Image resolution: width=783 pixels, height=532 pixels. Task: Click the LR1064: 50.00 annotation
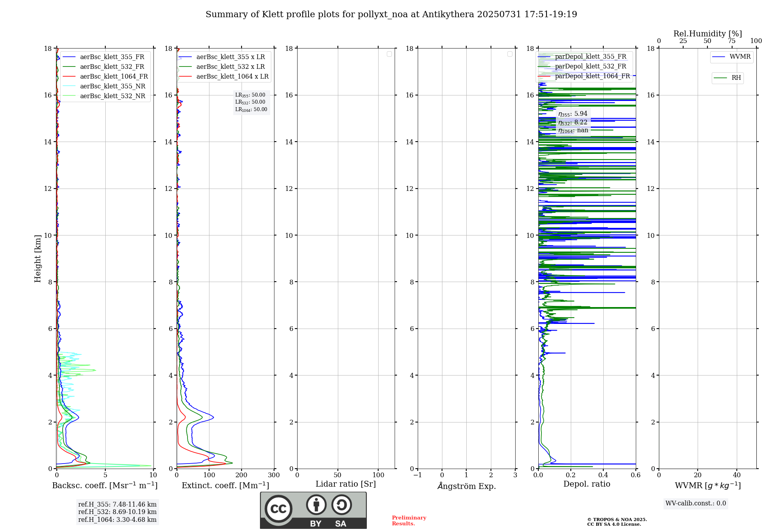coord(251,110)
